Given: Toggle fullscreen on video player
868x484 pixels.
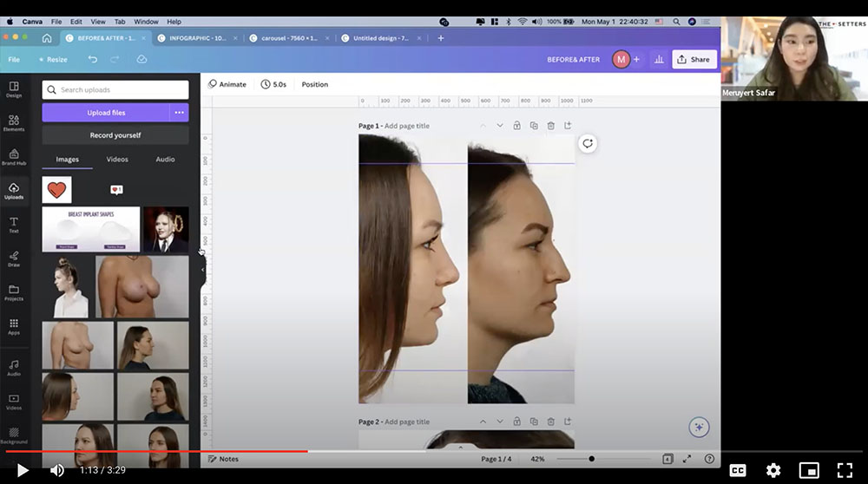Looking at the screenshot, I should pos(845,470).
